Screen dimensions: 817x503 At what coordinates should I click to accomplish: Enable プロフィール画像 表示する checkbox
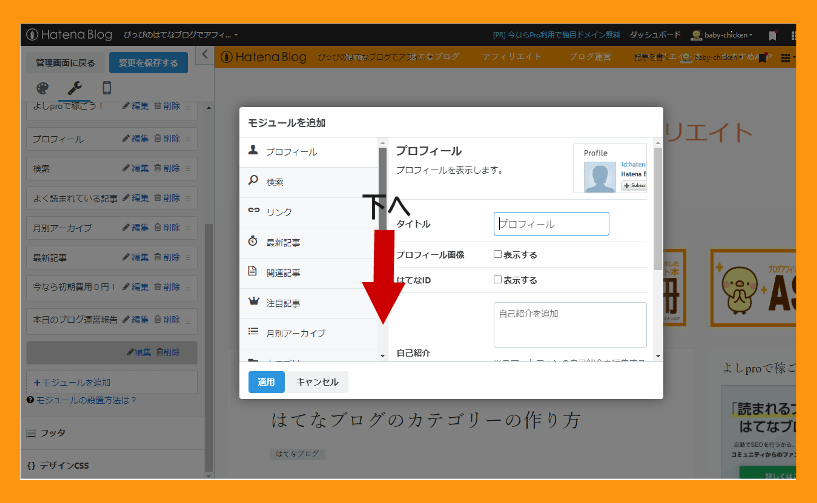[x=498, y=254]
